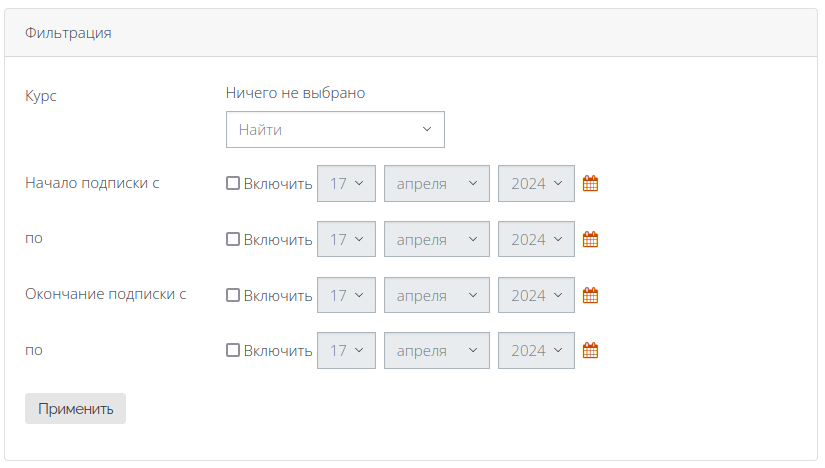
Task: Open month dropdown for Окончание подписки с
Action: coord(437,295)
